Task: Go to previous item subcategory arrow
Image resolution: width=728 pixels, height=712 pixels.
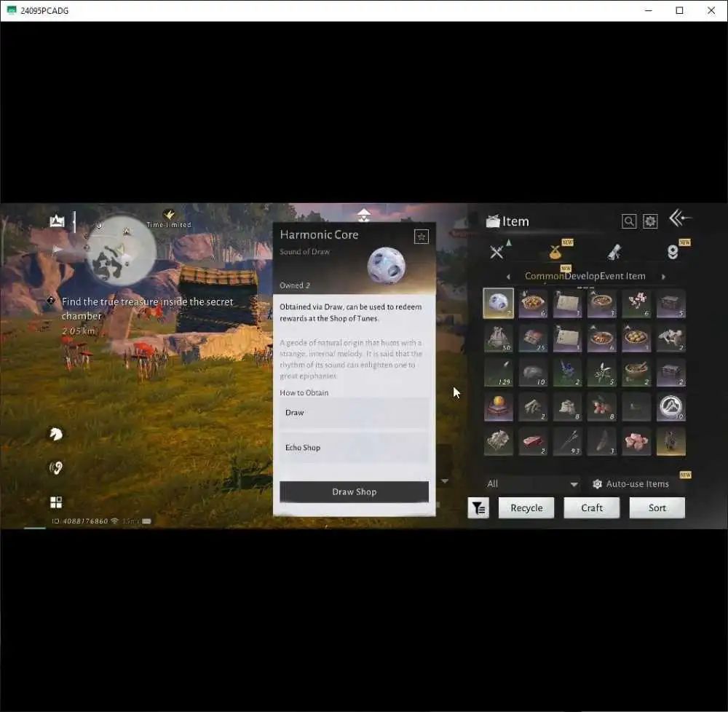Action: click(508, 277)
